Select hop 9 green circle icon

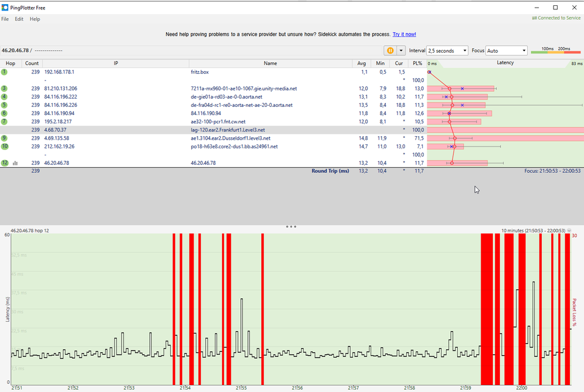(x=4, y=138)
